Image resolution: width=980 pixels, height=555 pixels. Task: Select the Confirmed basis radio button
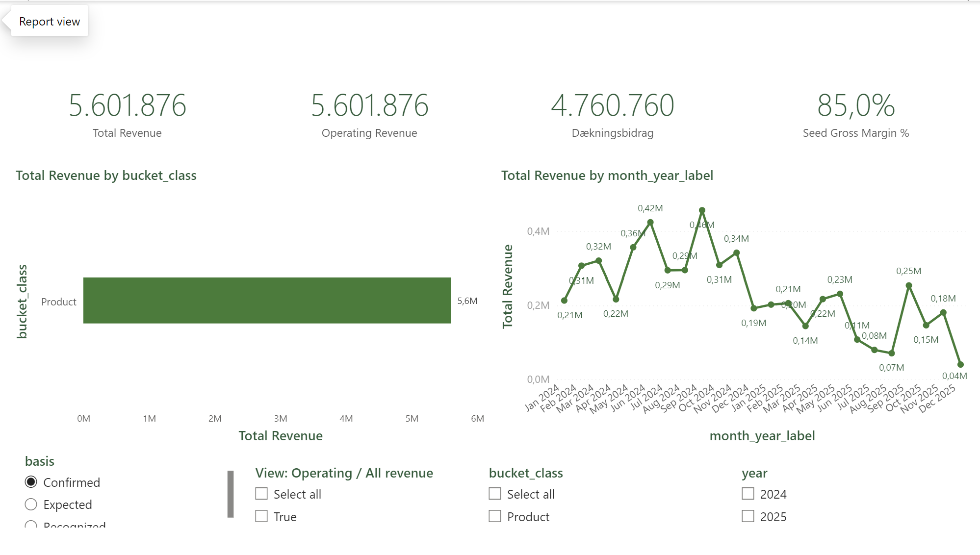click(x=31, y=482)
